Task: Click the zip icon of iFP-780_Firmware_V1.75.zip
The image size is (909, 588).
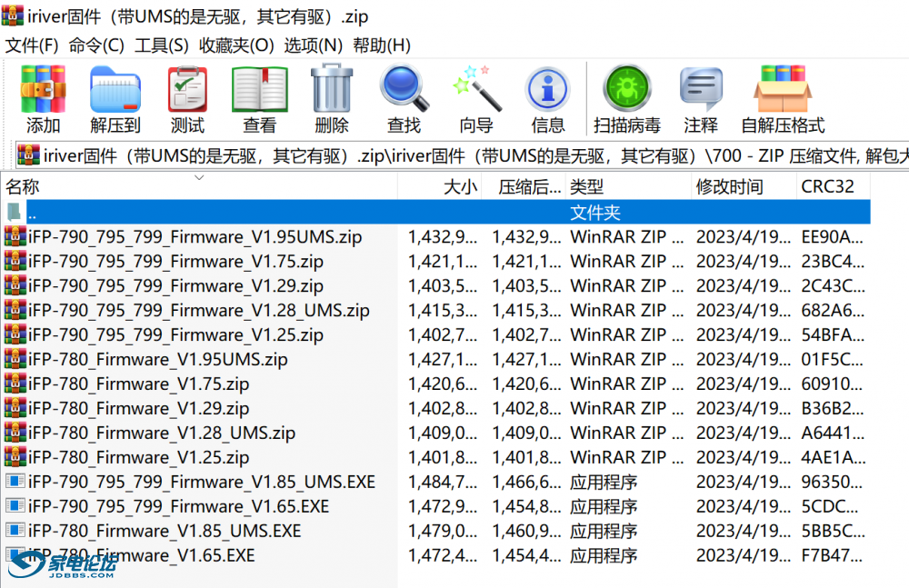Action: tap(15, 384)
